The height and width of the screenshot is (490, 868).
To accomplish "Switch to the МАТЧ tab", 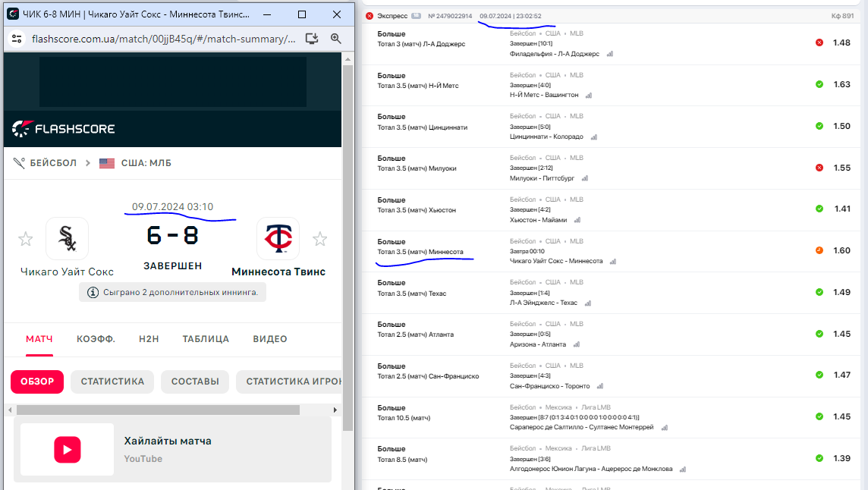I will (x=39, y=339).
